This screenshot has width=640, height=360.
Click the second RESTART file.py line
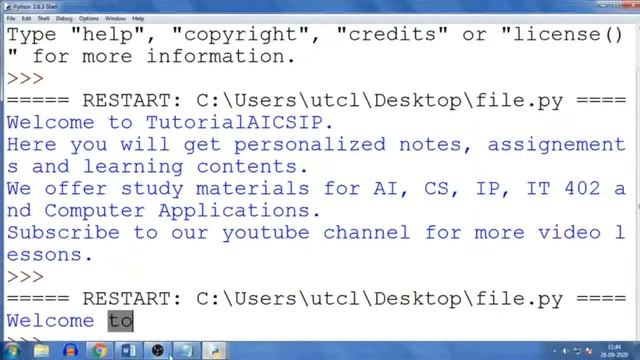(x=316, y=299)
